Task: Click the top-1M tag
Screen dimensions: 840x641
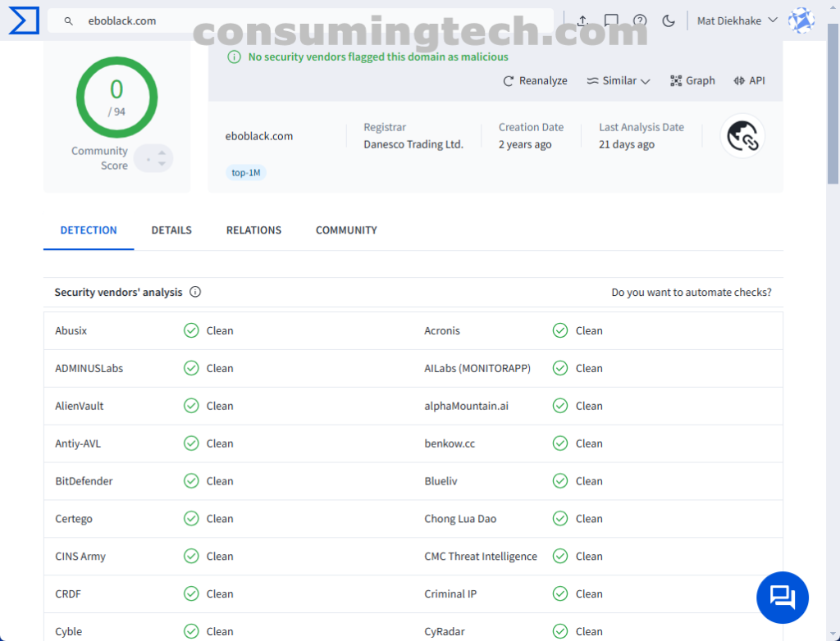Action: tap(246, 172)
